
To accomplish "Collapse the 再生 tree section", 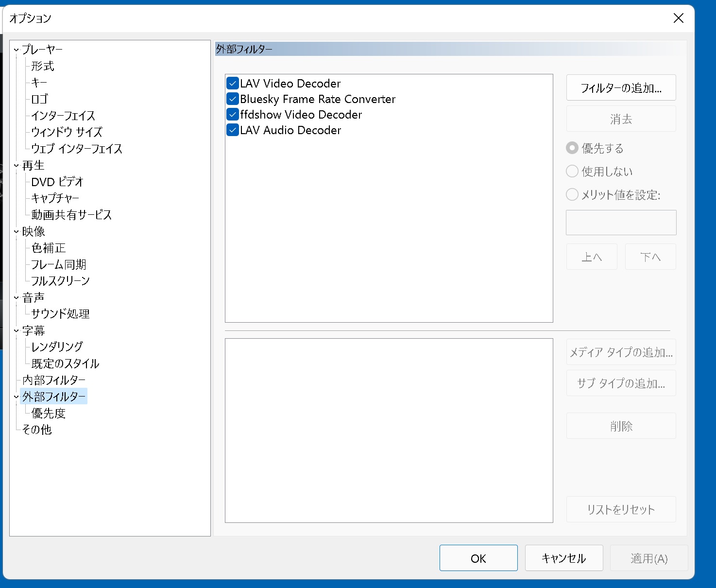I will coord(16,165).
